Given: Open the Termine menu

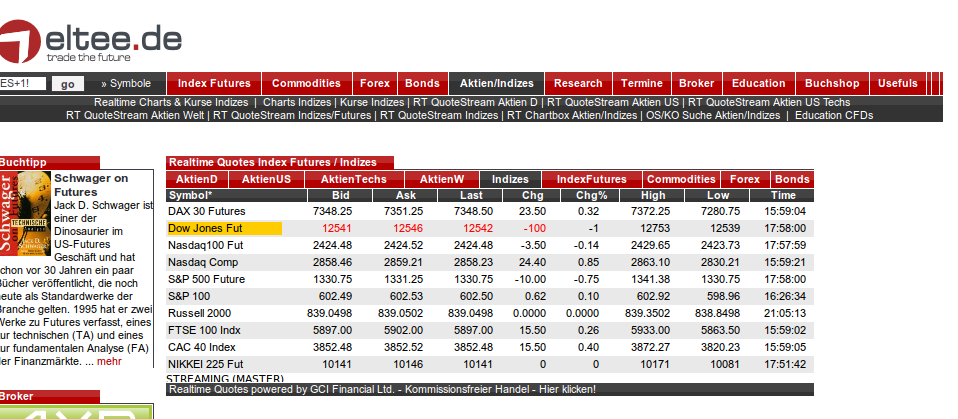Looking at the screenshot, I should (x=642, y=84).
